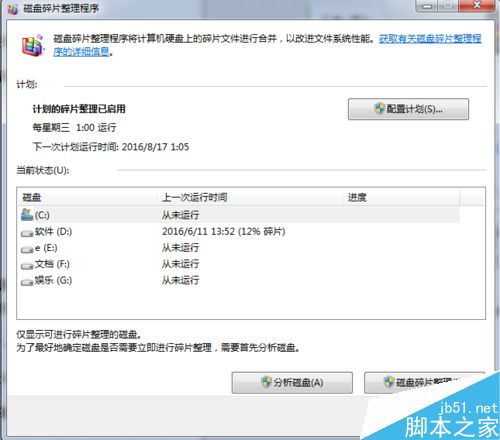500x440 pixels.
Task: Click the title bar application icon
Action: pos(12,8)
